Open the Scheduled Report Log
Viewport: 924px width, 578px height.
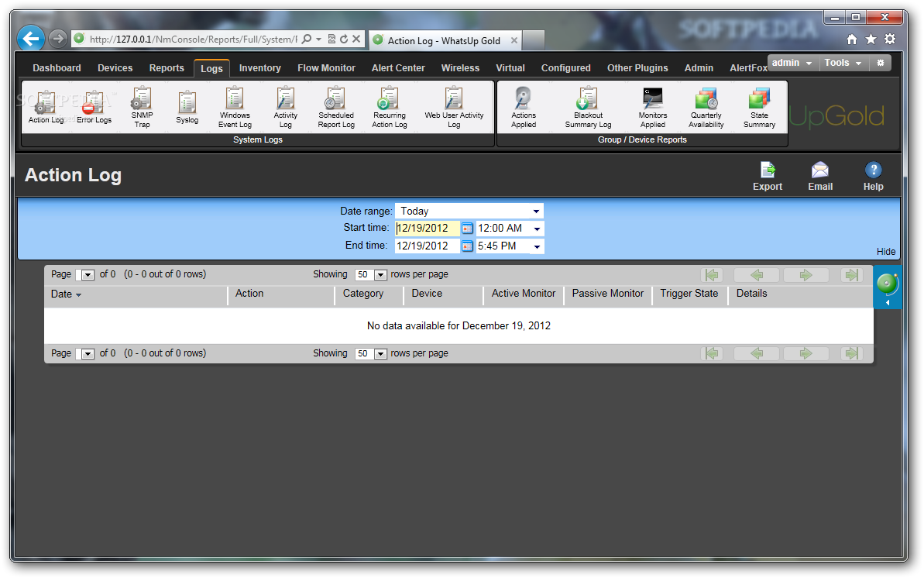click(x=336, y=107)
